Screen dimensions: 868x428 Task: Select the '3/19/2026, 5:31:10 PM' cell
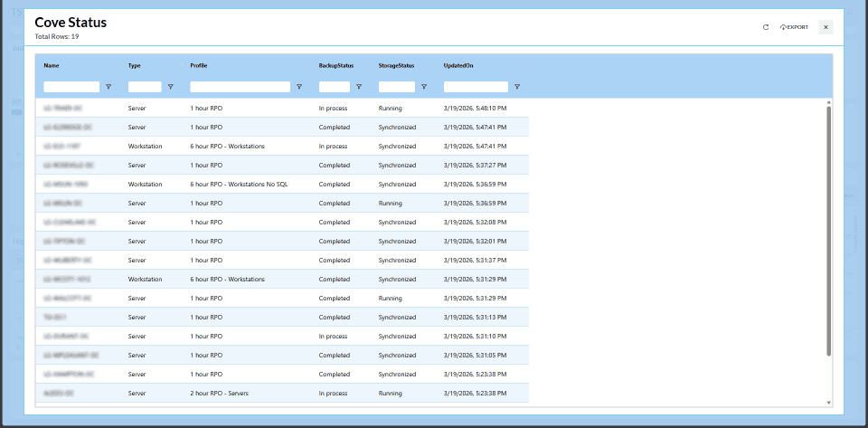pyautogui.click(x=475, y=336)
